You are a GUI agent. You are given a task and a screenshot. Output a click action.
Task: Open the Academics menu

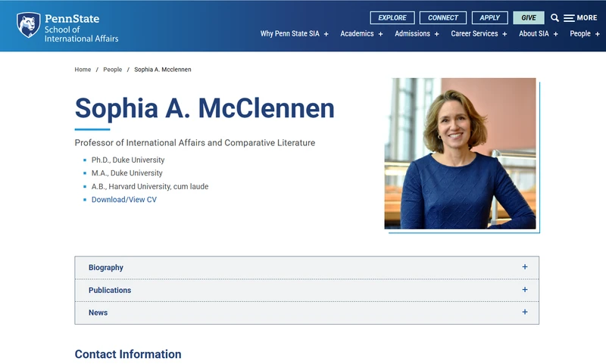tap(357, 33)
